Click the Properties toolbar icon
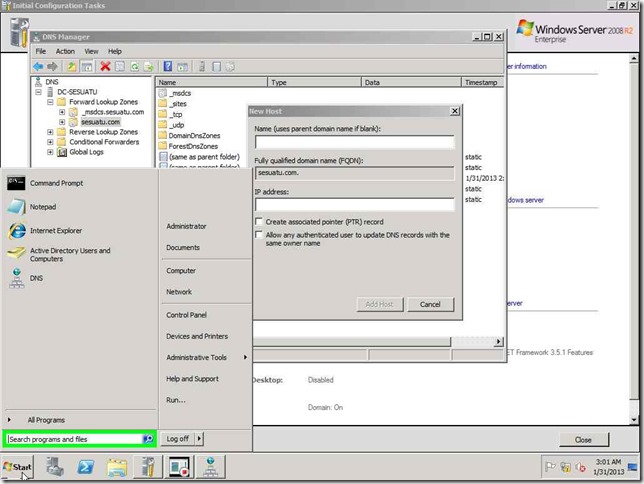The image size is (644, 484). (120, 67)
